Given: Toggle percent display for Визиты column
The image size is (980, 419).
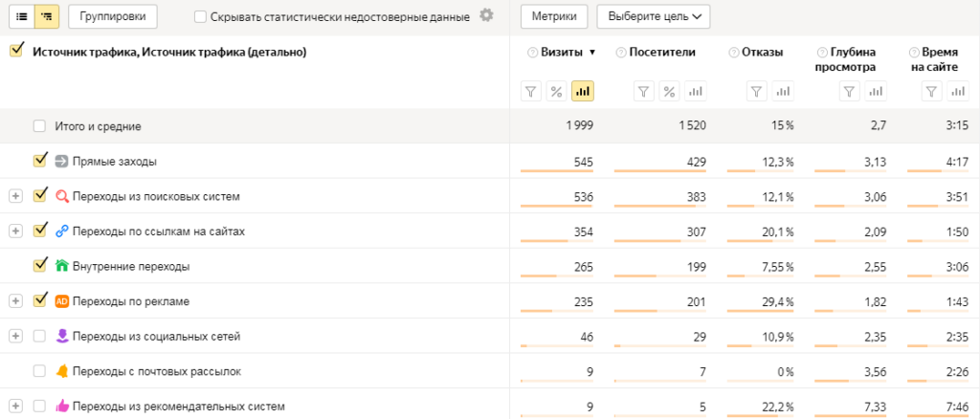Looking at the screenshot, I should click(x=556, y=91).
